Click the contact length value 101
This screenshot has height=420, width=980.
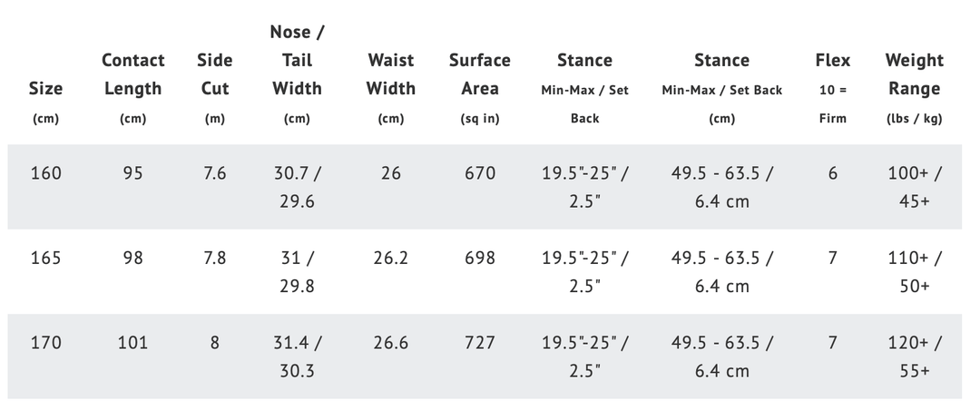[x=132, y=343]
